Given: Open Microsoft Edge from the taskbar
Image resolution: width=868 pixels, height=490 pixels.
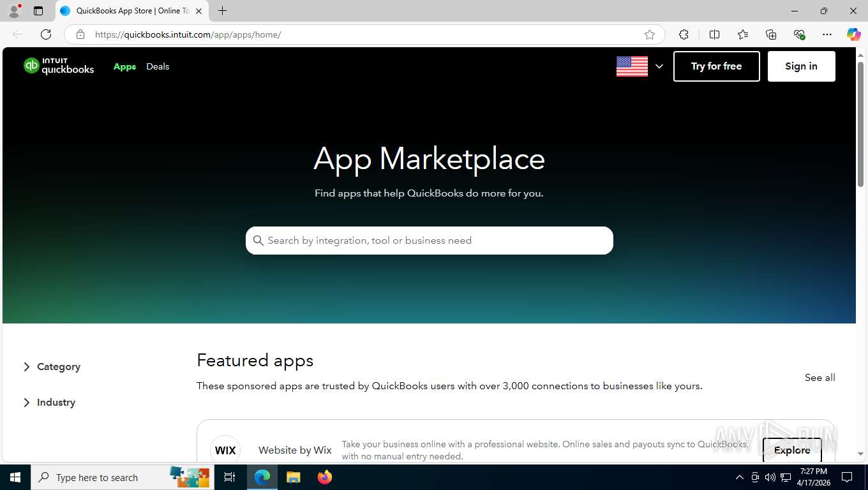Looking at the screenshot, I should [262, 477].
